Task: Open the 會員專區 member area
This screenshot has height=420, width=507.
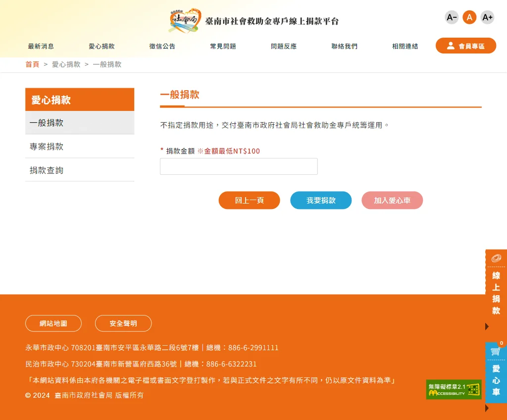Action: point(465,46)
